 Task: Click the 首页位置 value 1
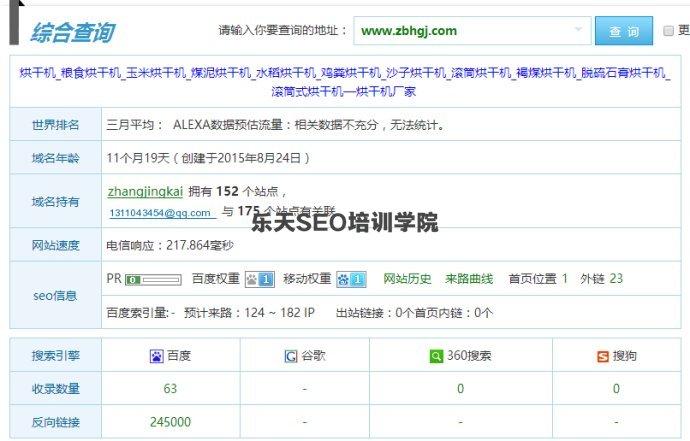point(564,279)
